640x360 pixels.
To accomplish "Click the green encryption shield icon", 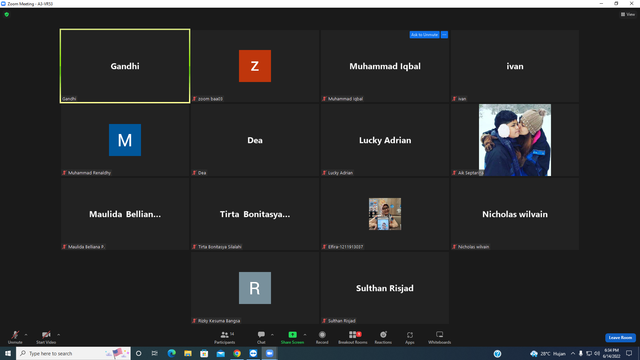I will tap(7, 14).
